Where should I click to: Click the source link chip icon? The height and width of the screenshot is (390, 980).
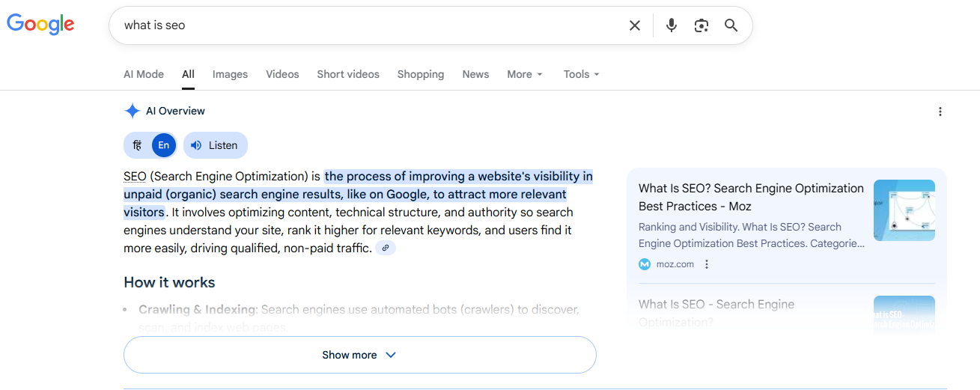[x=386, y=248]
